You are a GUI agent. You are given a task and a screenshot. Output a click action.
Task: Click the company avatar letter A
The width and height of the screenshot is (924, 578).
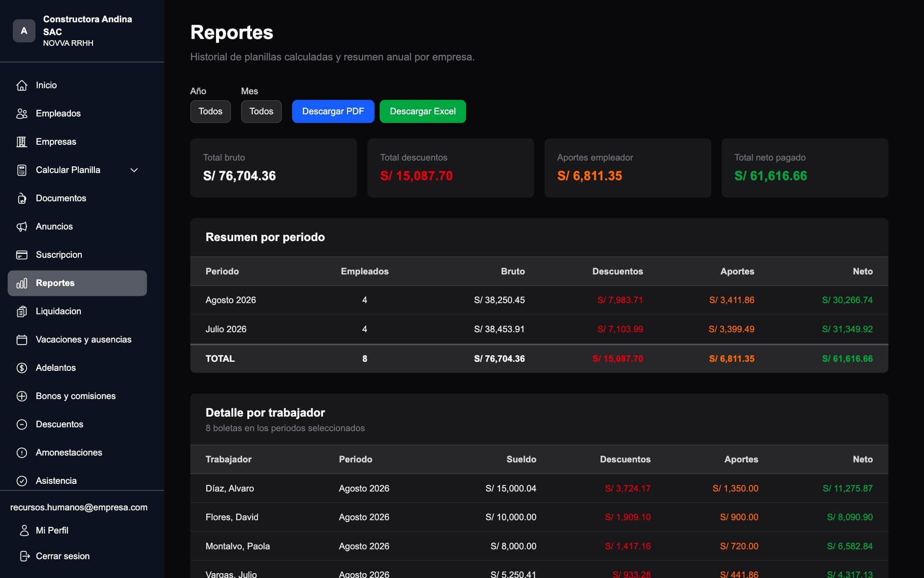click(x=24, y=31)
